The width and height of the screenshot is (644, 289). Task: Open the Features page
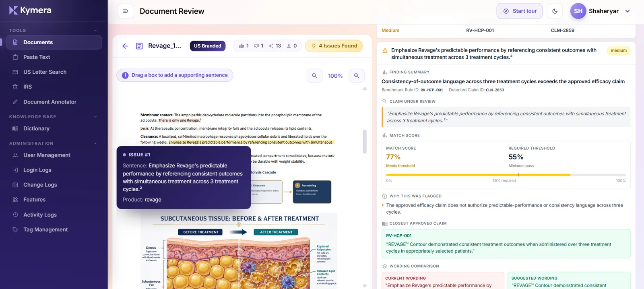[54, 200]
